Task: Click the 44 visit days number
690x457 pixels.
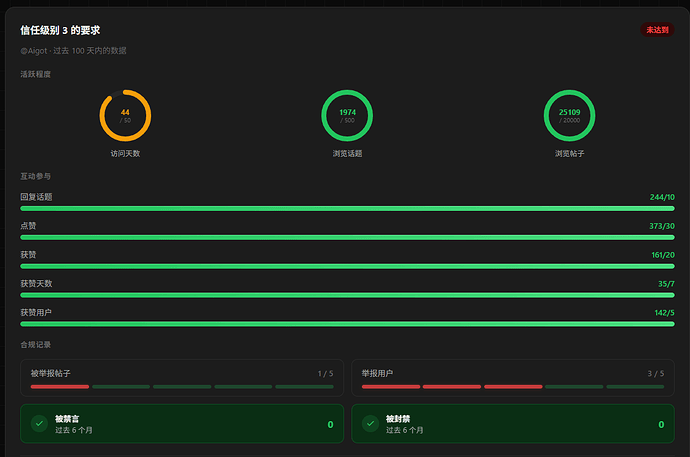Action: click(125, 113)
